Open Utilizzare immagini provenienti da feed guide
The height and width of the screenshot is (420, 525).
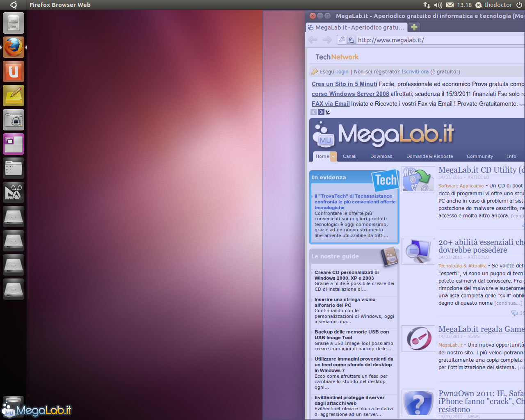[354, 365]
